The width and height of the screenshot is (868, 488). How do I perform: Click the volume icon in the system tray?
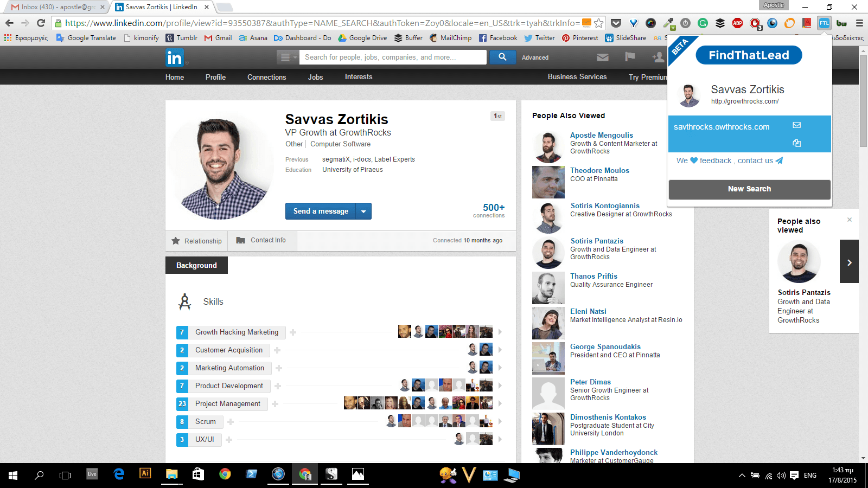pos(781,476)
